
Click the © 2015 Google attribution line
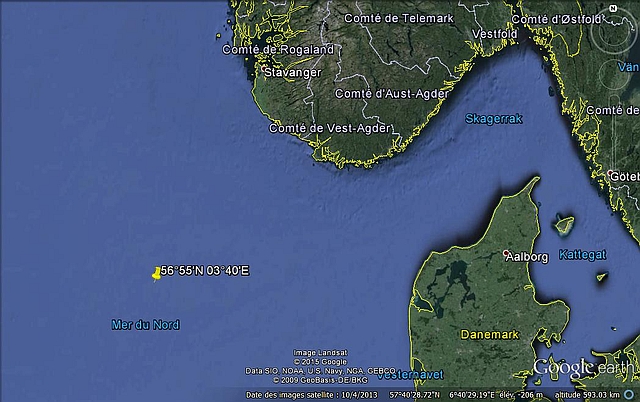tap(320, 362)
